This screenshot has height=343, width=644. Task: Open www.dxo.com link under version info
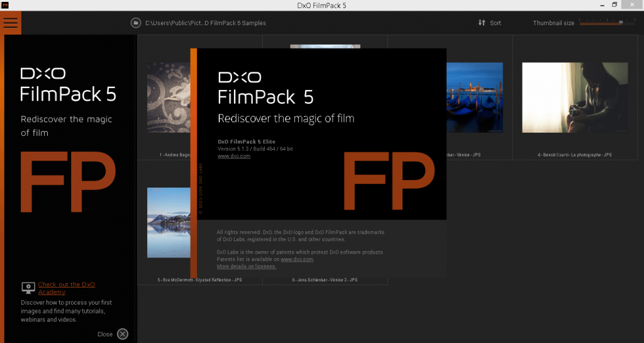234,156
